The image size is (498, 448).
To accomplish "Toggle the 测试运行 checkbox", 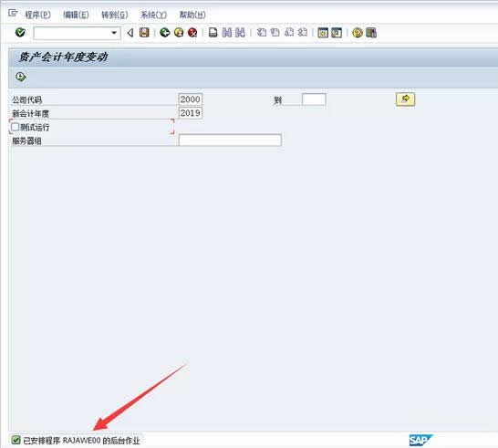I will coord(15,127).
